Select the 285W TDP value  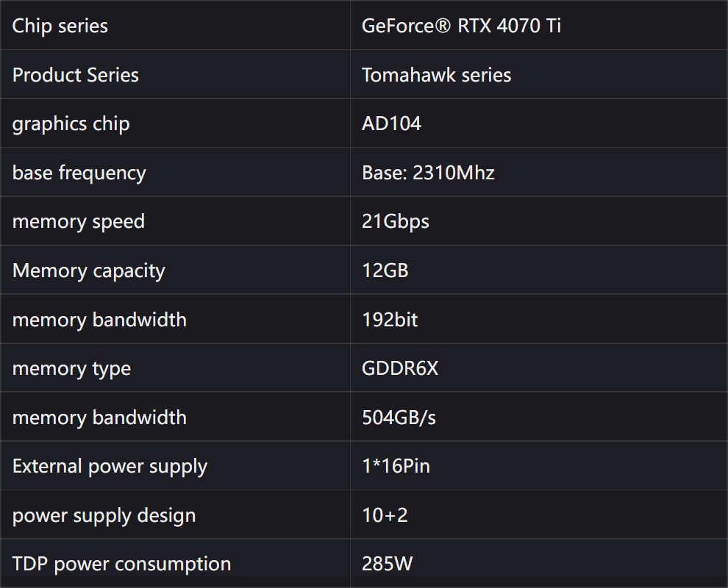[x=387, y=564]
